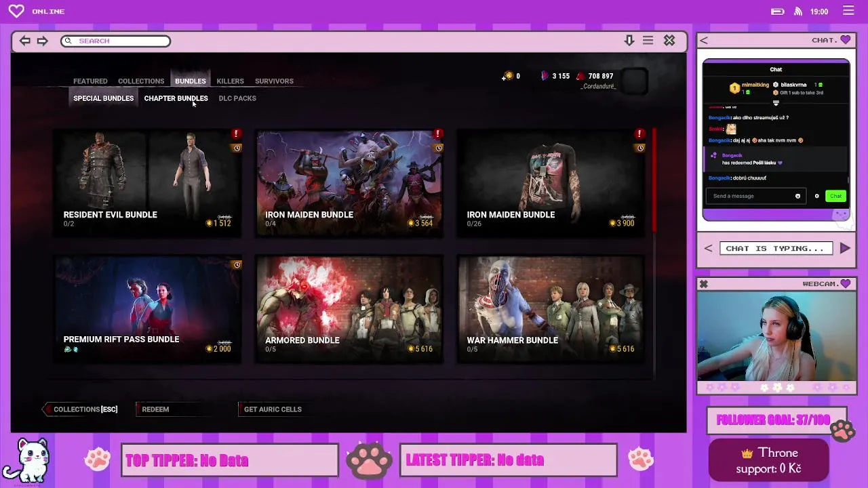The height and width of the screenshot is (488, 868).
Task: Open the Survivors tab
Action: 274,81
